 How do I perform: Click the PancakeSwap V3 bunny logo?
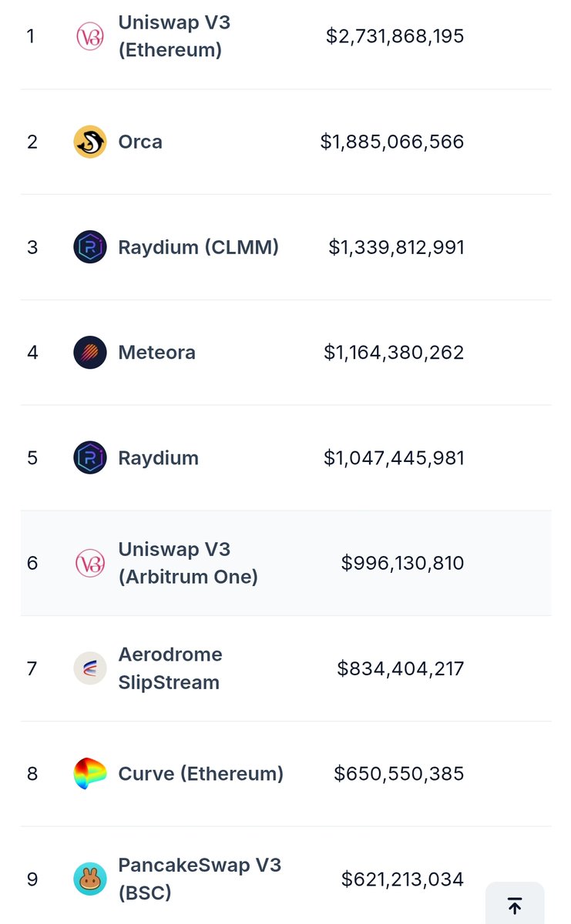click(89, 879)
